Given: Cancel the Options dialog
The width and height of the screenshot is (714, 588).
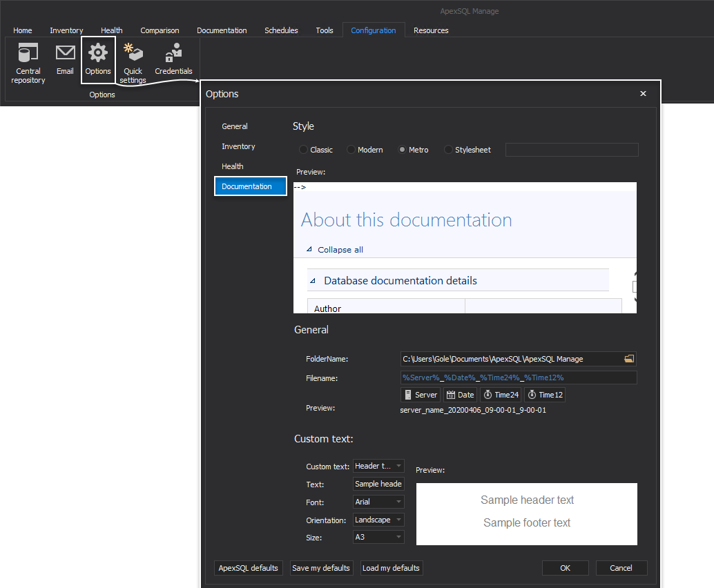Looking at the screenshot, I should (x=621, y=568).
